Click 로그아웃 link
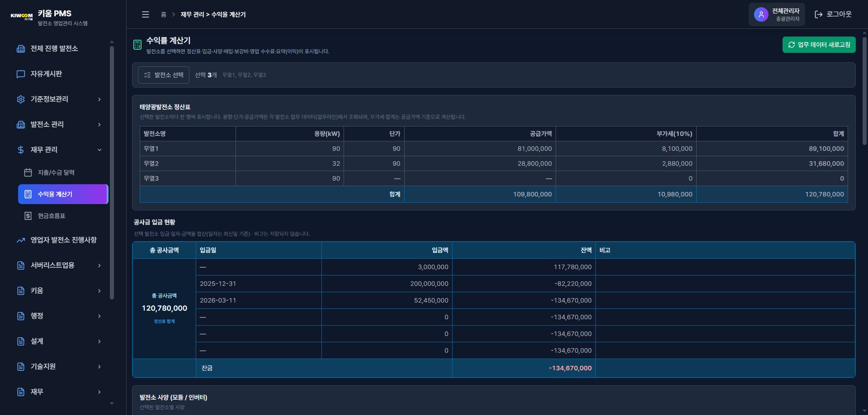The image size is (868, 415). coord(833,14)
